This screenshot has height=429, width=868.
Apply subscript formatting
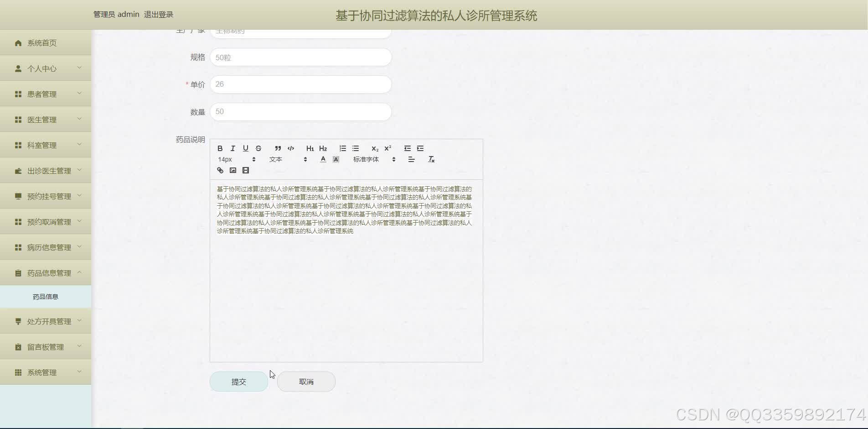click(x=375, y=148)
